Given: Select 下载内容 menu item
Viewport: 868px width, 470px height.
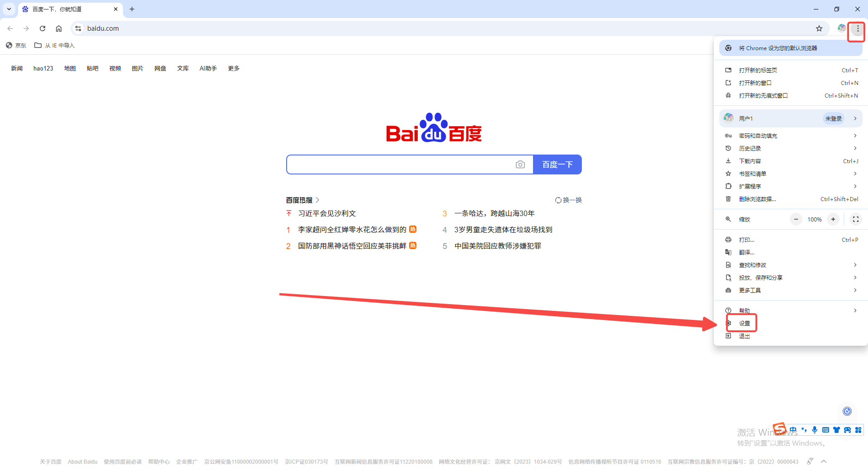Looking at the screenshot, I should pyautogui.click(x=791, y=161).
